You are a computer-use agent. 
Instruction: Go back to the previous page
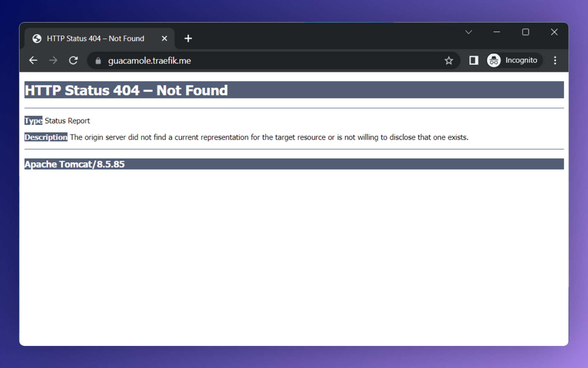[x=33, y=60]
